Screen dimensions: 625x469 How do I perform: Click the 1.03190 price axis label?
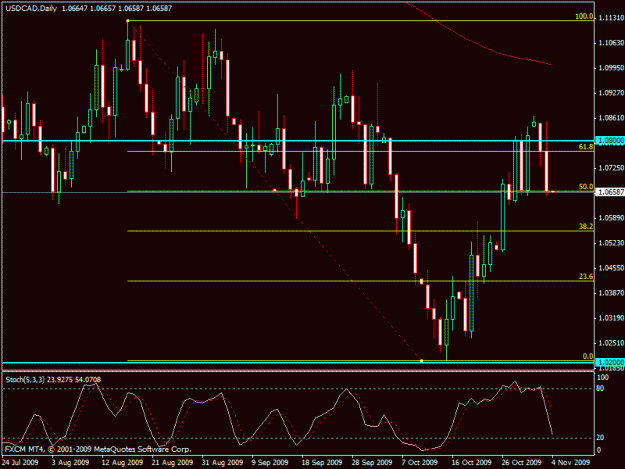click(611, 318)
